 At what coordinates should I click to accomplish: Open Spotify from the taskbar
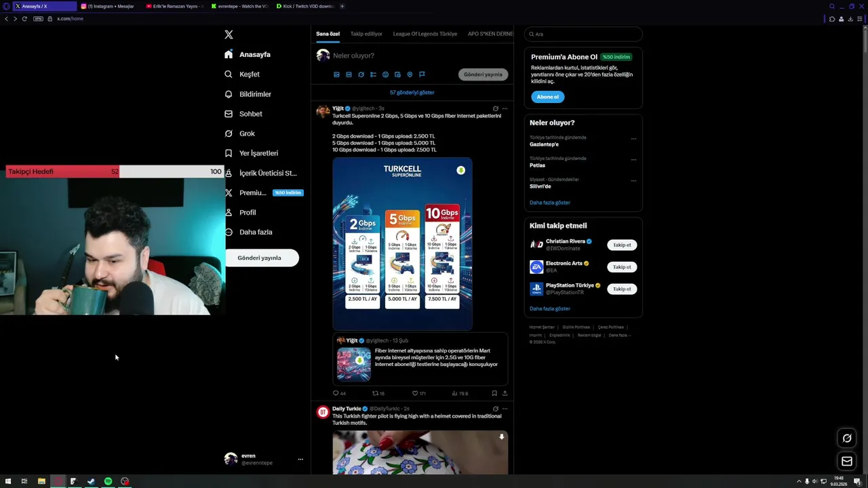108,481
